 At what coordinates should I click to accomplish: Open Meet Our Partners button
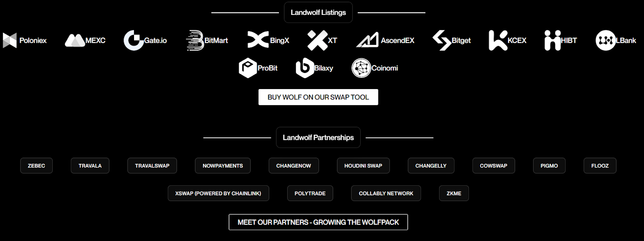pos(318,222)
